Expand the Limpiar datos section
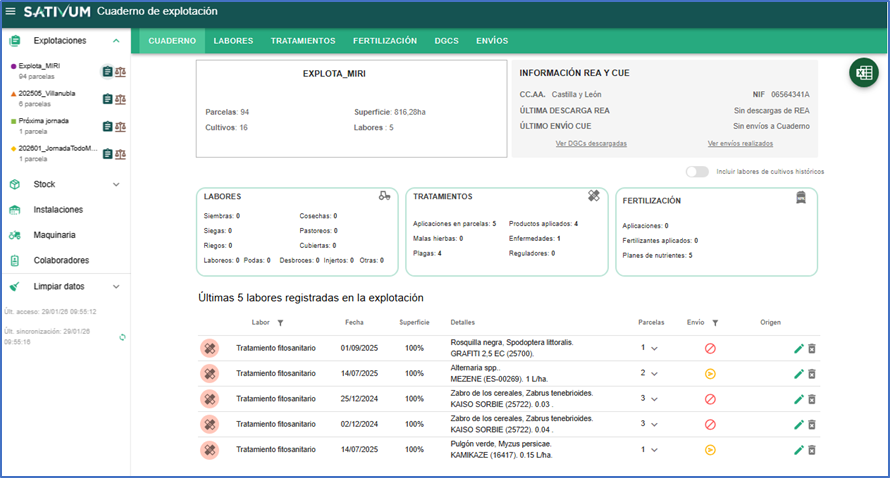The image size is (890, 478). [116, 285]
